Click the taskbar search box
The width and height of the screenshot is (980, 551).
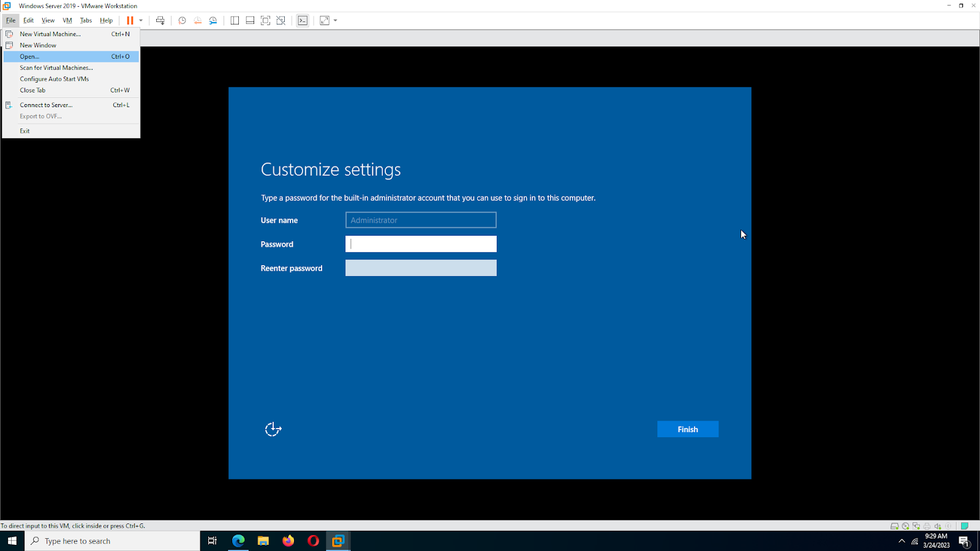[x=113, y=541]
